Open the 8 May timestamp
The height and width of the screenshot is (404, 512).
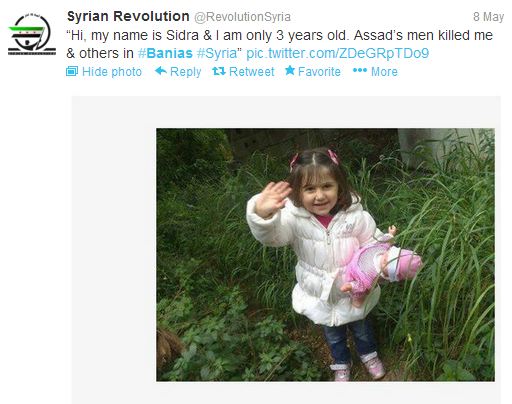[488, 17]
